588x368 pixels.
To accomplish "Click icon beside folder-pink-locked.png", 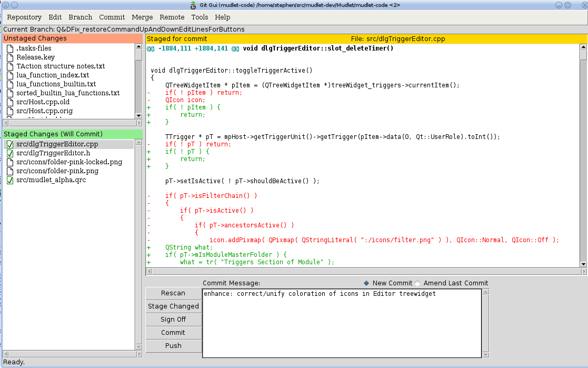I will [10, 163].
